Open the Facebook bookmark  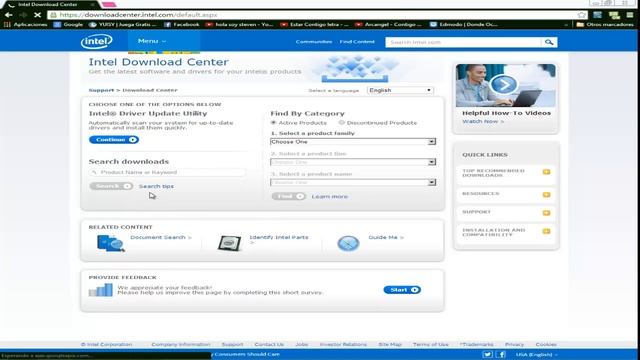(182, 24)
